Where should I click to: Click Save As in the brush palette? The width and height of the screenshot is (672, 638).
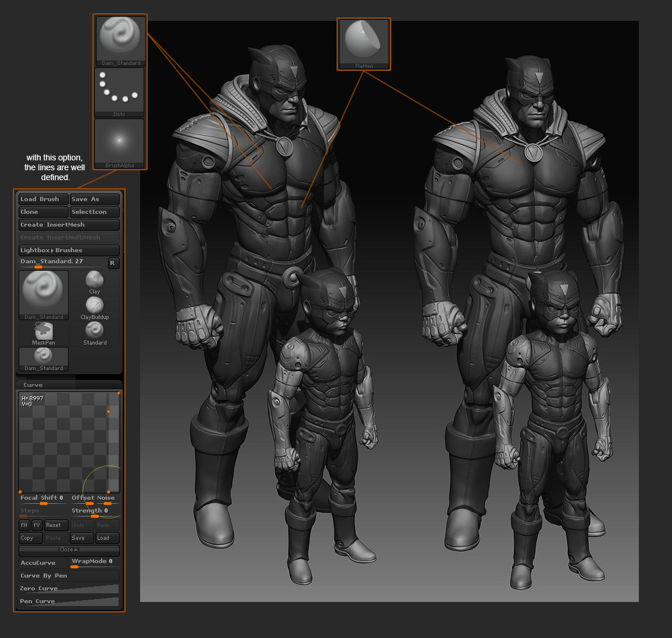(94, 199)
